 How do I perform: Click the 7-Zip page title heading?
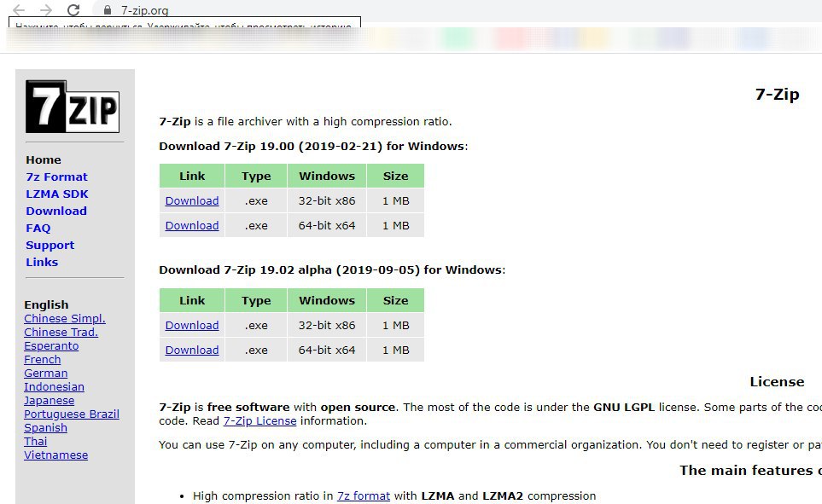point(777,95)
